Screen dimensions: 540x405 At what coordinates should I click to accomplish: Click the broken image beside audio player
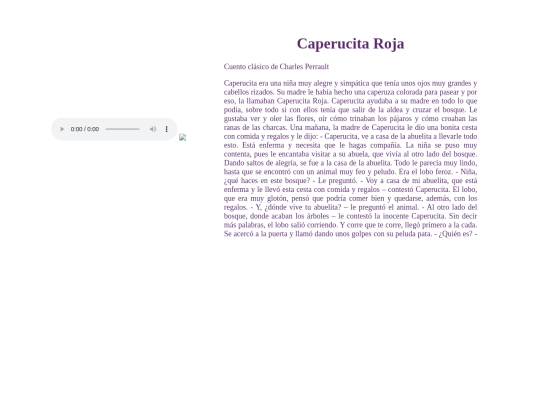[x=183, y=137]
